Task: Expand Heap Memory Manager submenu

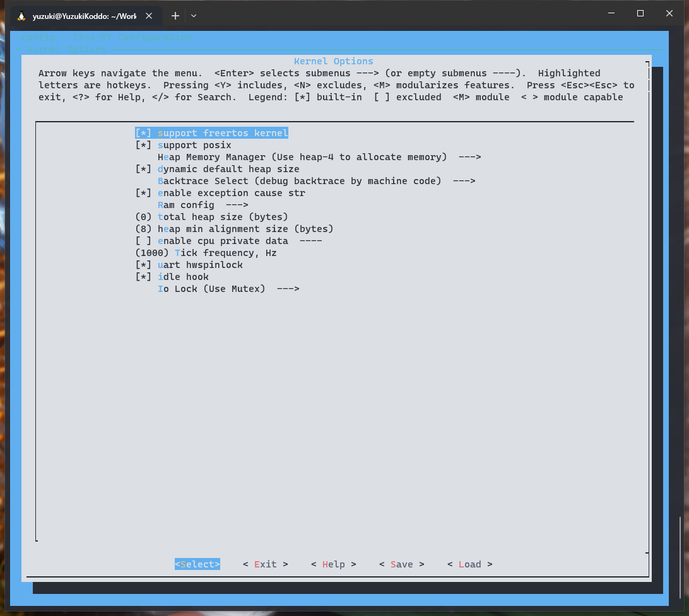Action: [x=319, y=157]
